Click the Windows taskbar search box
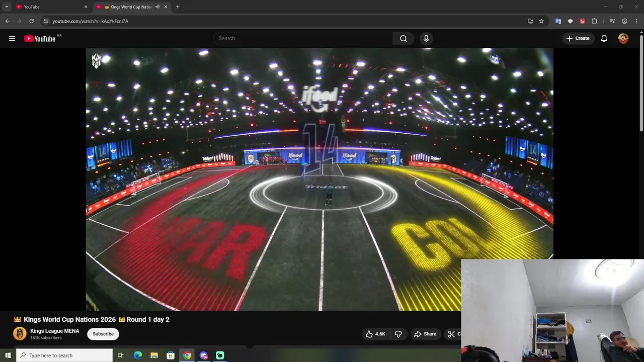This screenshot has width=644, height=362. click(x=64, y=355)
